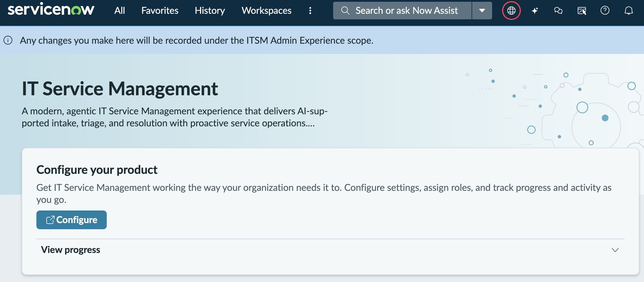The image size is (644, 282).
Task: Open the All menu
Action: click(120, 11)
